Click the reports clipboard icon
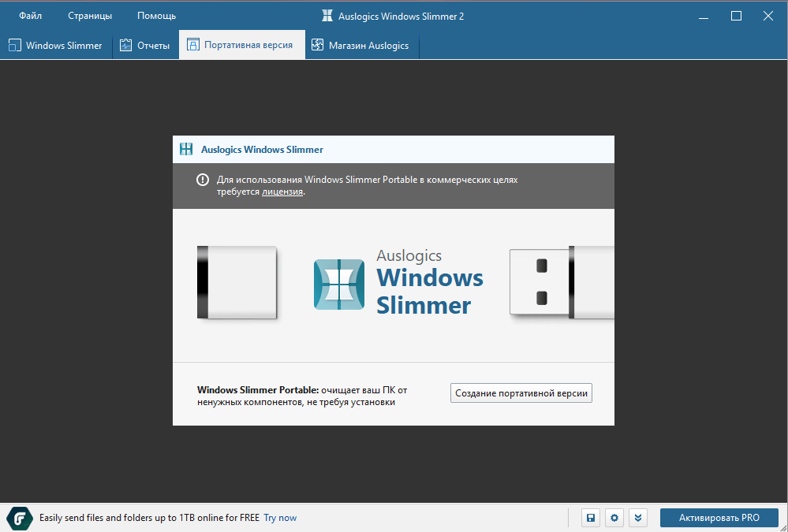 125,45
